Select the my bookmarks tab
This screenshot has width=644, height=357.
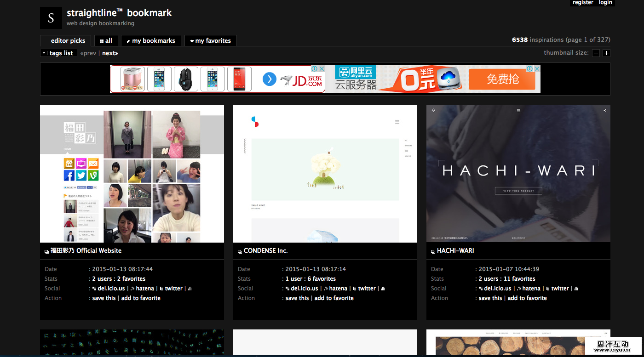pyautogui.click(x=151, y=40)
